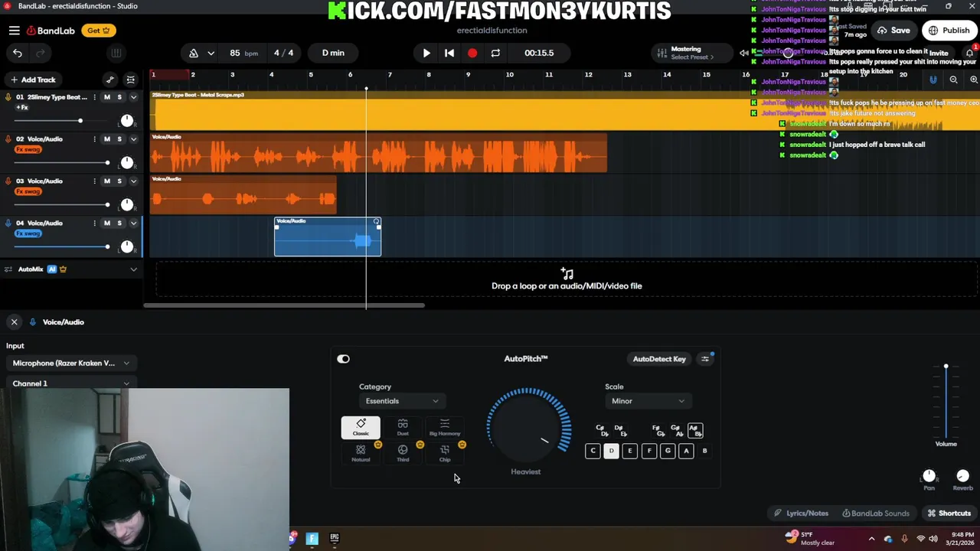
Task: Toggle AutoPitch on/off switch
Action: coord(343,359)
